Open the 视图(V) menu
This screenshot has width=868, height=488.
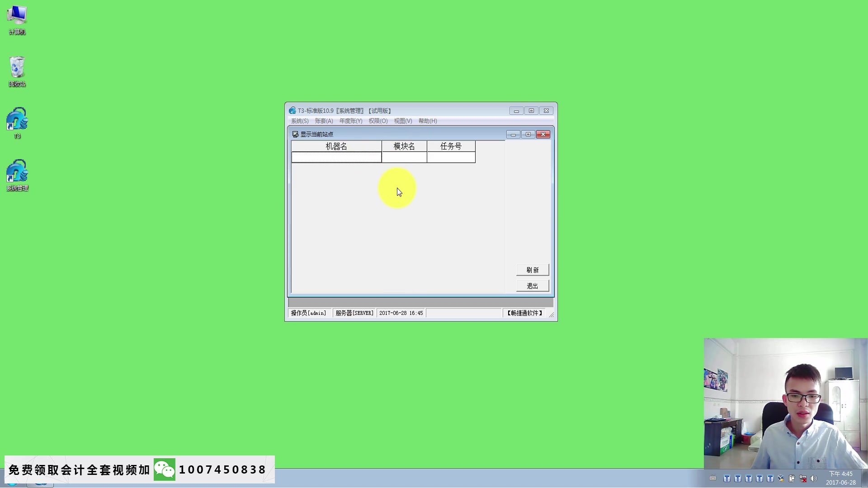click(x=403, y=121)
